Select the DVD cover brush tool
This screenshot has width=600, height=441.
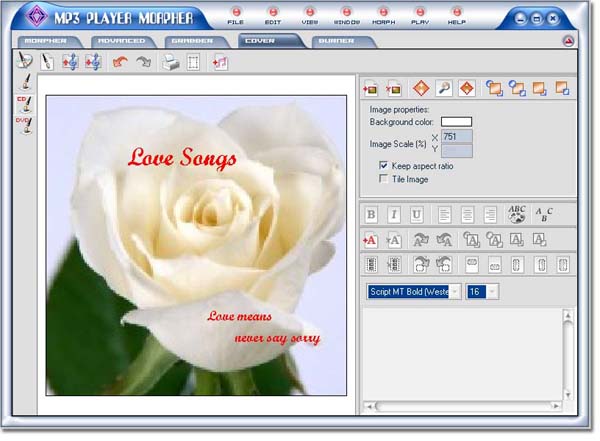(25, 126)
